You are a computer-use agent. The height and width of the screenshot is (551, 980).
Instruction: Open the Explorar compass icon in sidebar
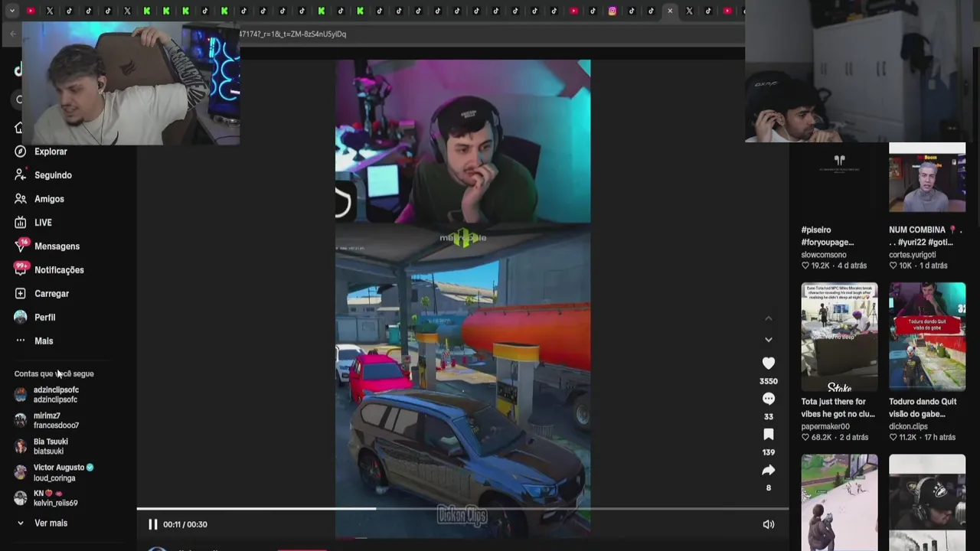20,152
